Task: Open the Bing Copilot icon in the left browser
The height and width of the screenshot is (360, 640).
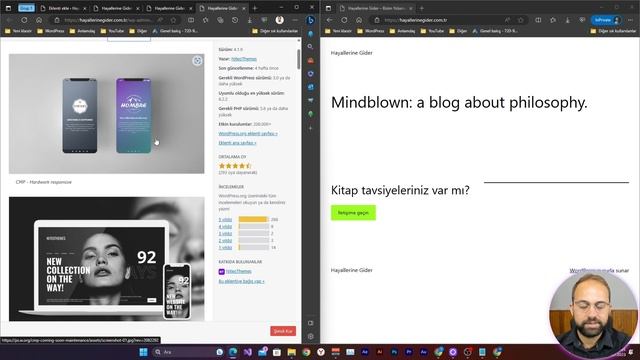Action: click(x=311, y=20)
